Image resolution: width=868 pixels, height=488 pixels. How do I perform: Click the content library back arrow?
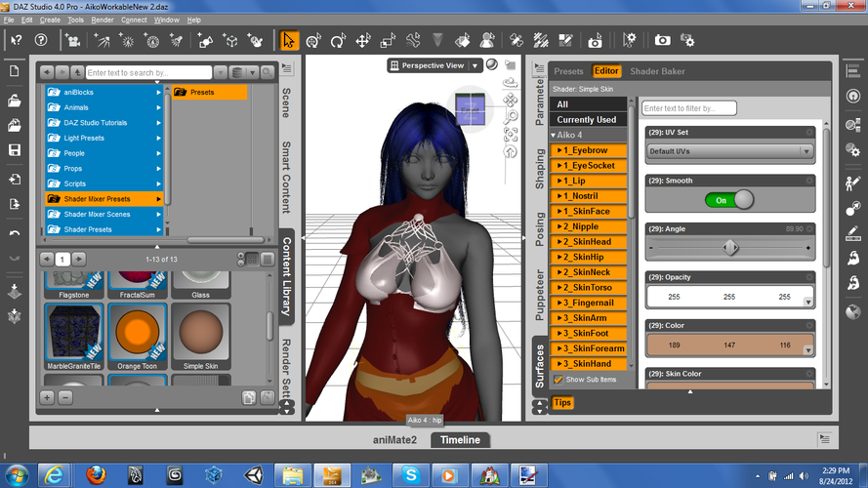[x=47, y=72]
